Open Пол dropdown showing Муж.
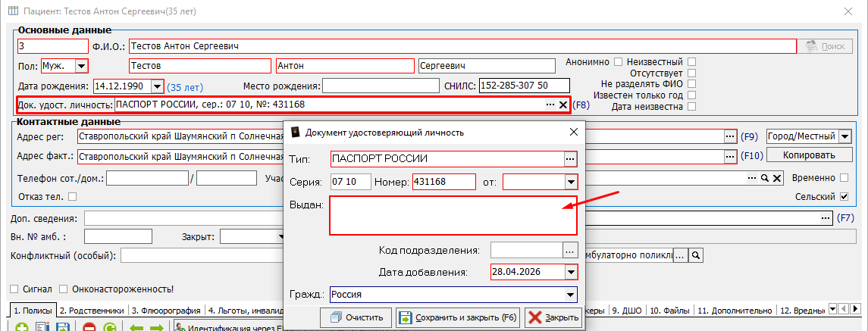868x331 pixels. 81,67
